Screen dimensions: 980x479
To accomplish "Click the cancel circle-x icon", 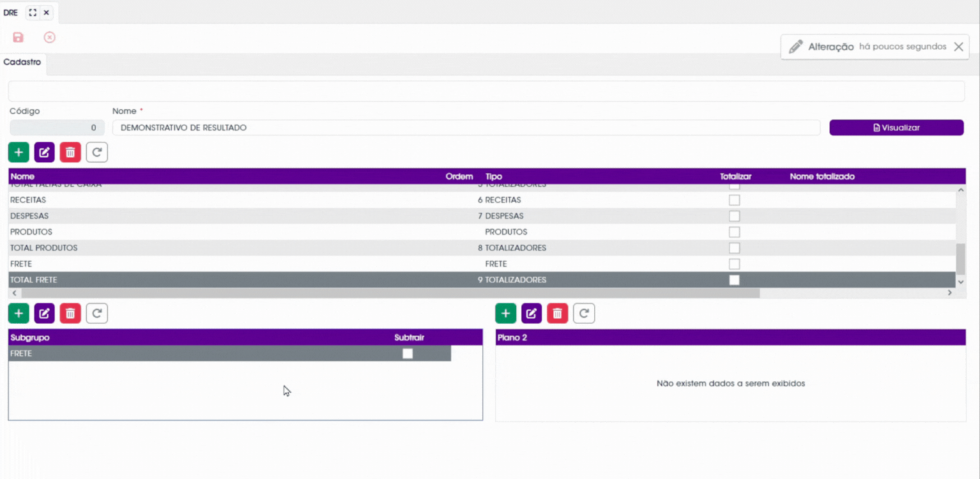I will pyautogui.click(x=49, y=38).
